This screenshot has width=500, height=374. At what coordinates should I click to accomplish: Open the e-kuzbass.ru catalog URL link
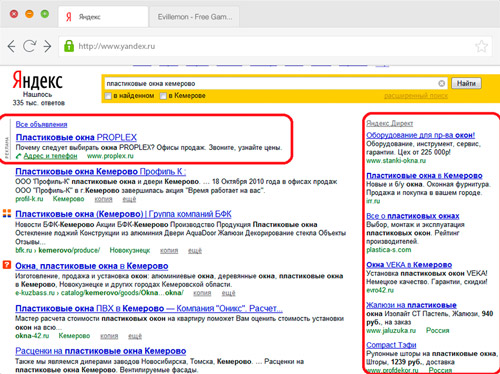(x=99, y=293)
